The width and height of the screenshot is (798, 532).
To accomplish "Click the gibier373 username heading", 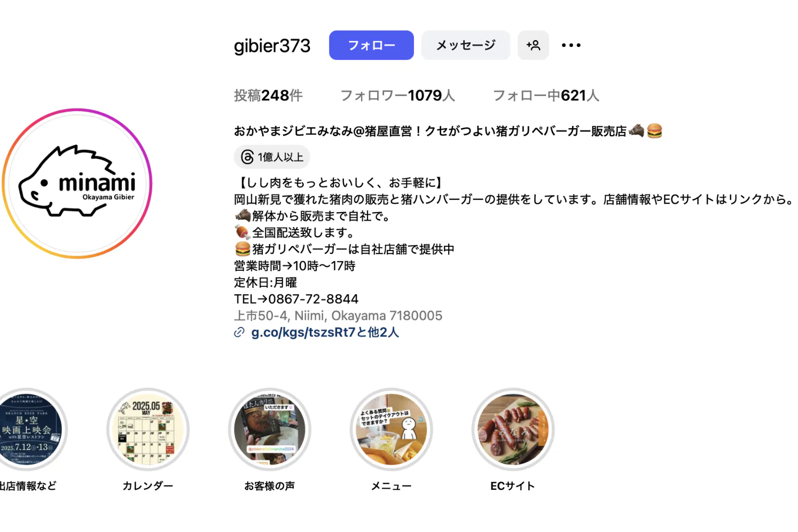I will [272, 46].
